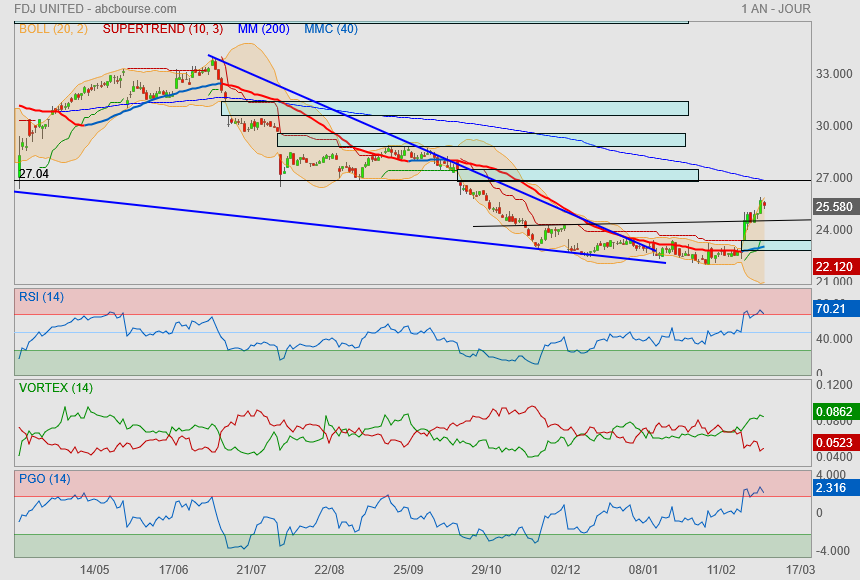Click the 30.000 price axis label

(834, 126)
